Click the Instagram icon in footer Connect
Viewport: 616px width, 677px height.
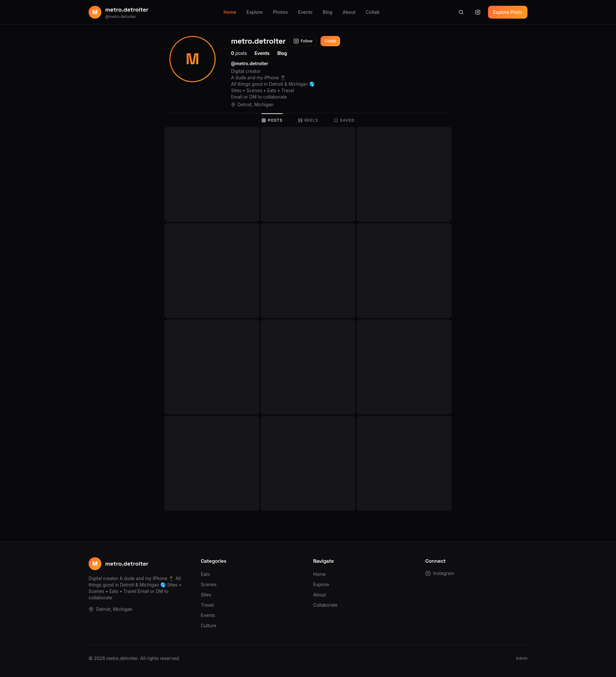428,573
